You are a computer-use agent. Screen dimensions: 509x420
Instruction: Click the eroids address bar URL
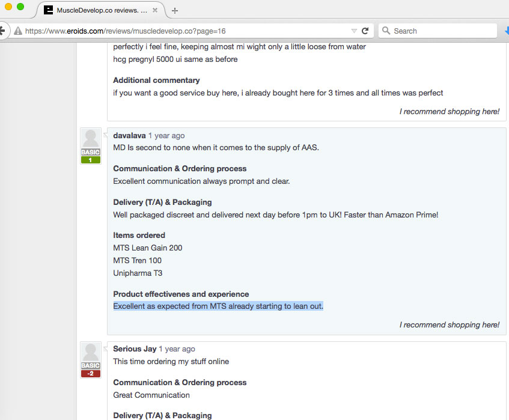point(126,31)
